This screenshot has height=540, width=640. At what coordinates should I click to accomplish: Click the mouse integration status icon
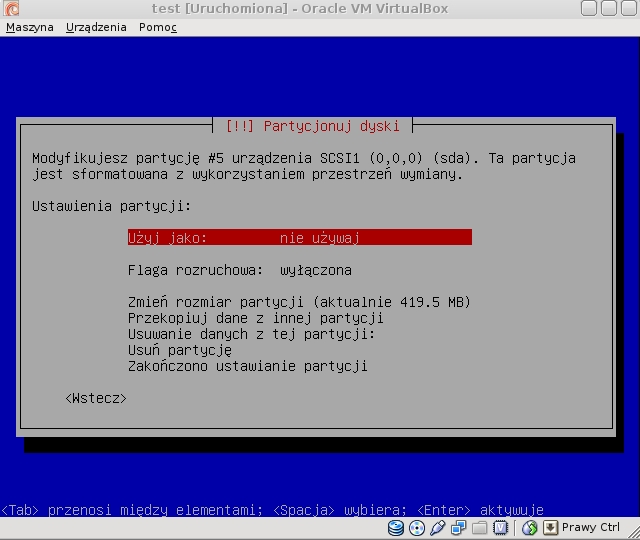click(530, 527)
